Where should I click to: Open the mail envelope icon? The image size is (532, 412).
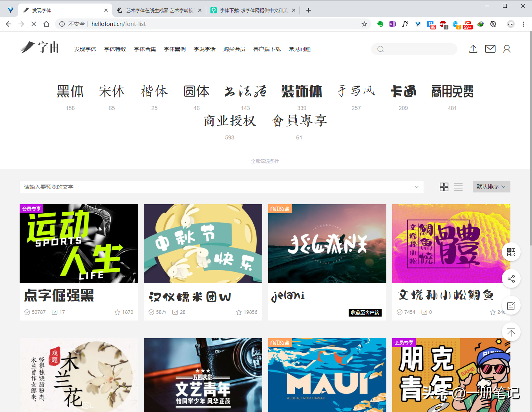[x=490, y=49]
